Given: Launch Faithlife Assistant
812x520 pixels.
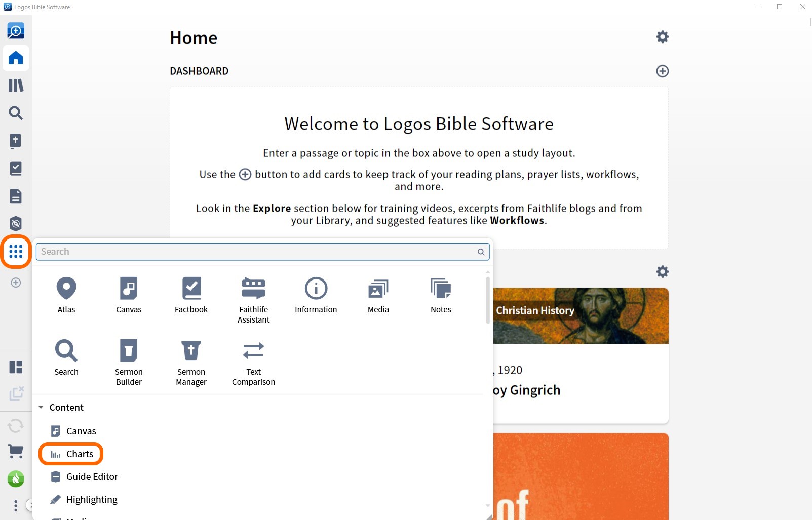Looking at the screenshot, I should click(254, 300).
